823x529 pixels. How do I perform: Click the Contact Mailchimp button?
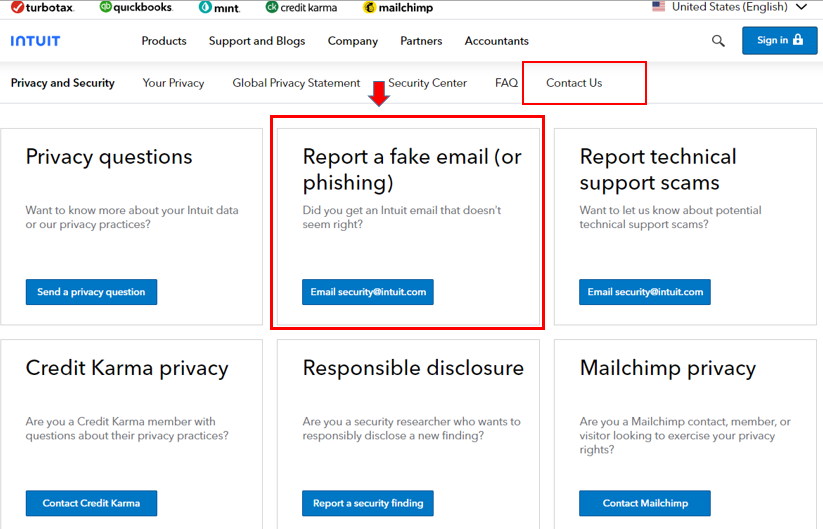(645, 503)
